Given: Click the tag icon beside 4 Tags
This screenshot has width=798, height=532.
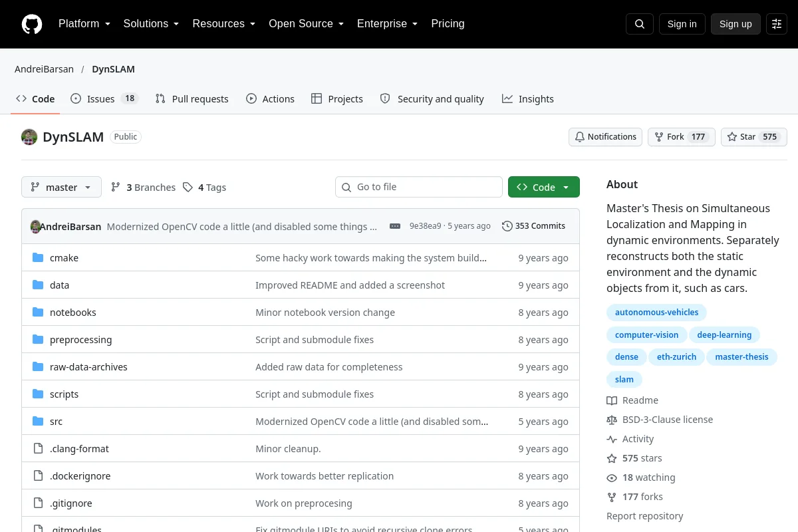Looking at the screenshot, I should click(188, 188).
